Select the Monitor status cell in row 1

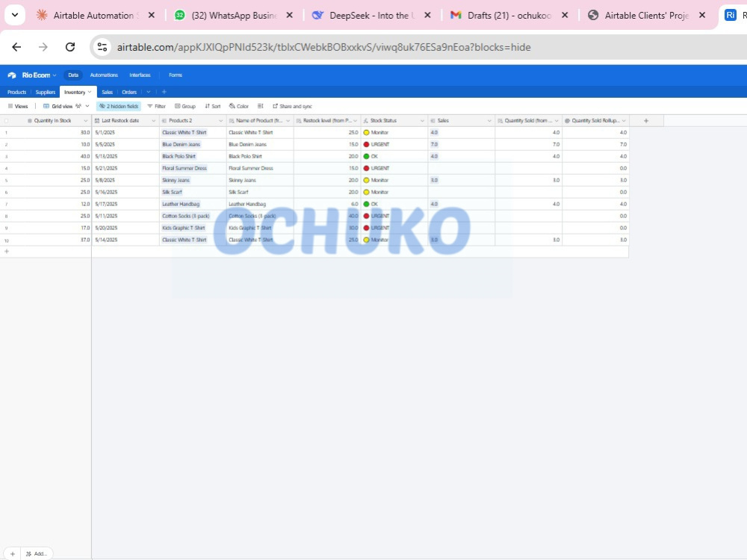click(x=394, y=133)
